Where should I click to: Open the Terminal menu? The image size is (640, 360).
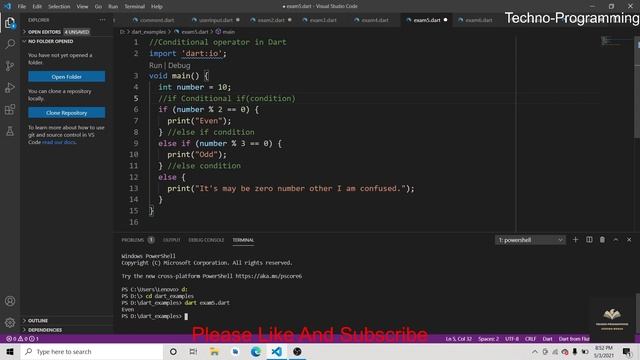(x=135, y=7)
